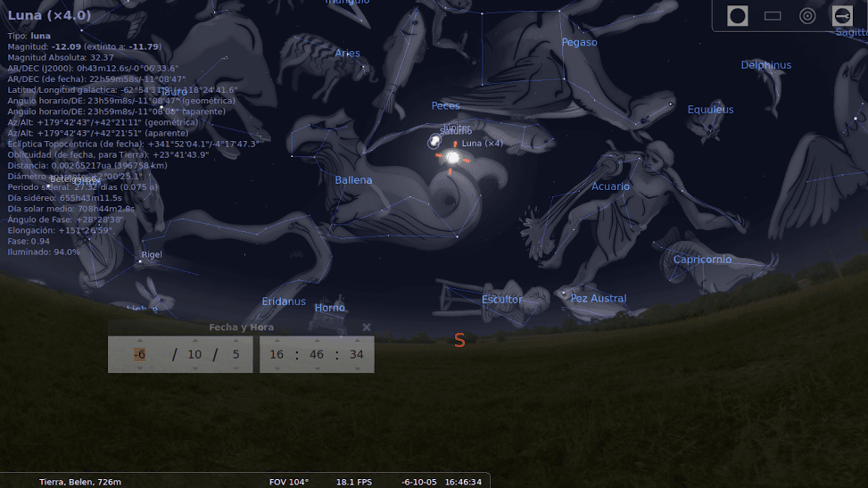
Task: Toggle the ocular view circle icon
Action: click(737, 15)
